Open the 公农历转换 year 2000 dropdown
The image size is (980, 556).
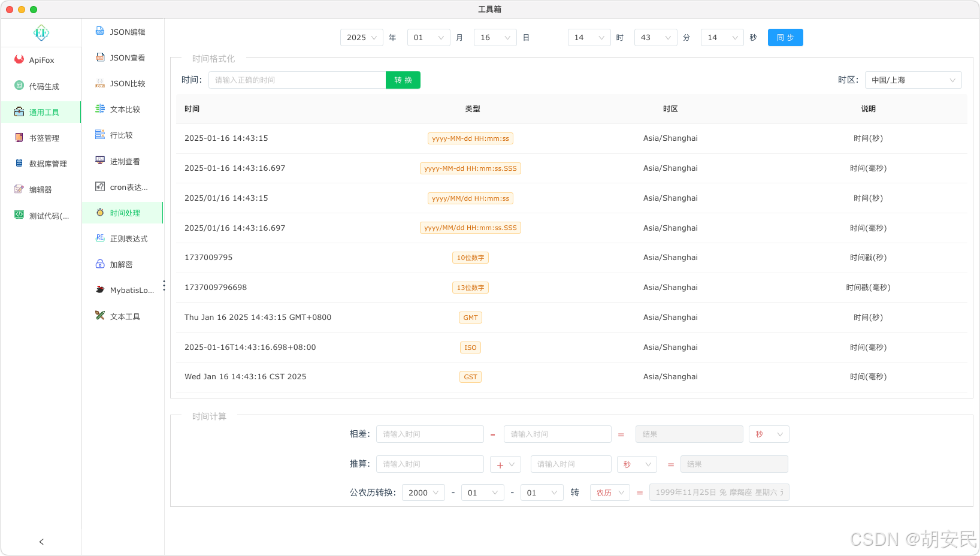[424, 492]
